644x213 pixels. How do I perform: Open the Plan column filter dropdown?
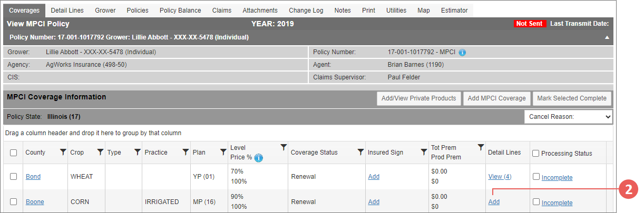223,152
